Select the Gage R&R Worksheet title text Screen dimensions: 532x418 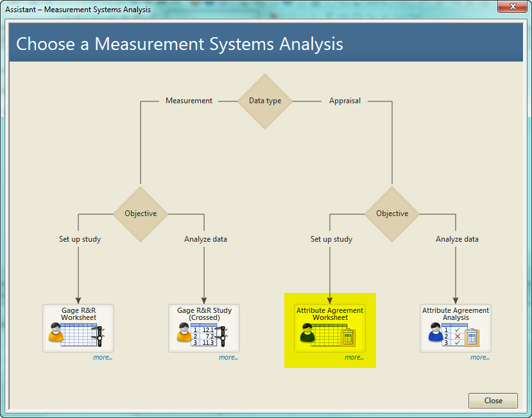coord(78,314)
